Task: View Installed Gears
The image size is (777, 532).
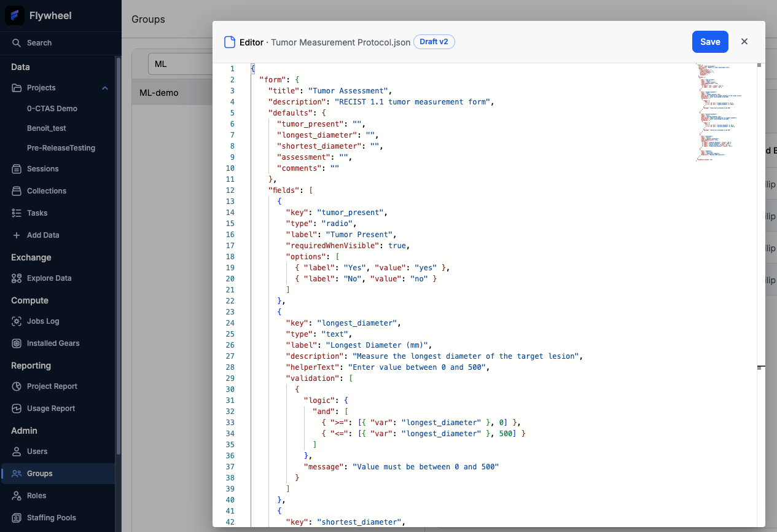Action: tap(53, 343)
